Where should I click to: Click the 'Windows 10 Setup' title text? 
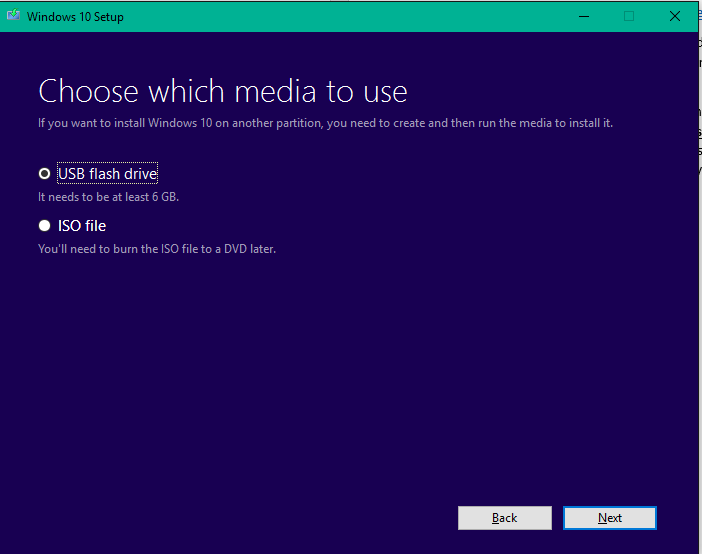click(75, 17)
